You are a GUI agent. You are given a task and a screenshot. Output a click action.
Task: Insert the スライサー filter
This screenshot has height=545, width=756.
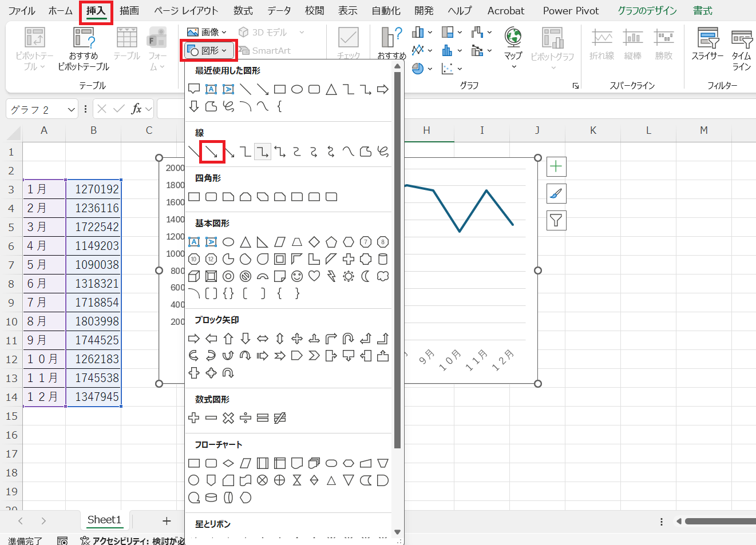[x=708, y=45]
